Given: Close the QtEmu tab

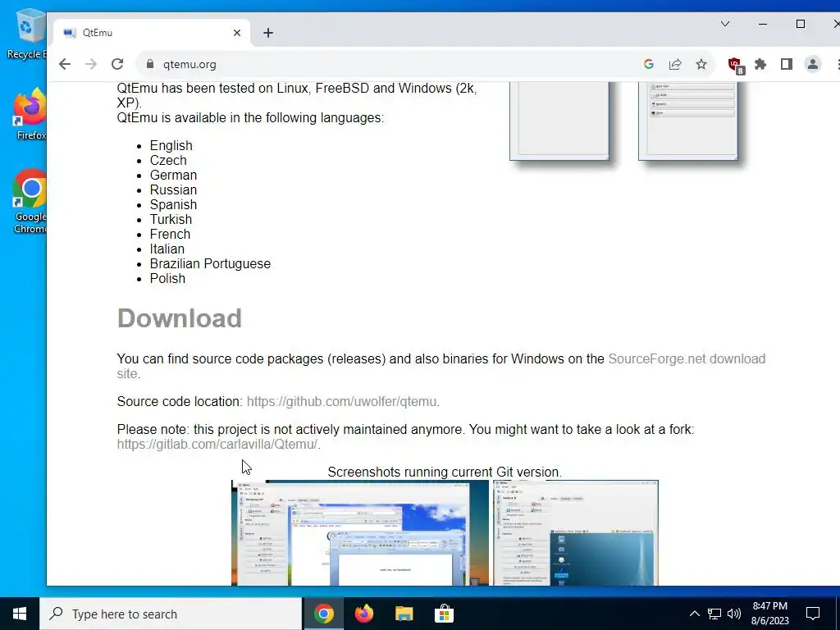Looking at the screenshot, I should [237, 33].
